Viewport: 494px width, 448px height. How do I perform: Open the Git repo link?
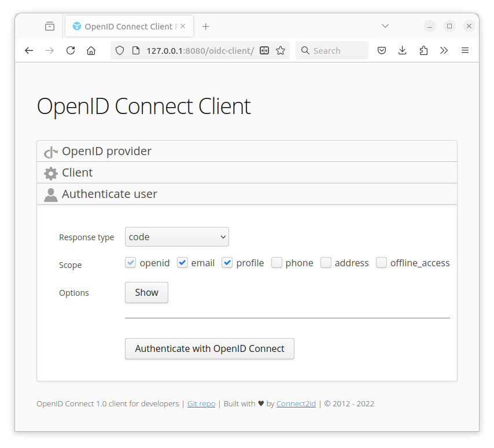tap(201, 403)
